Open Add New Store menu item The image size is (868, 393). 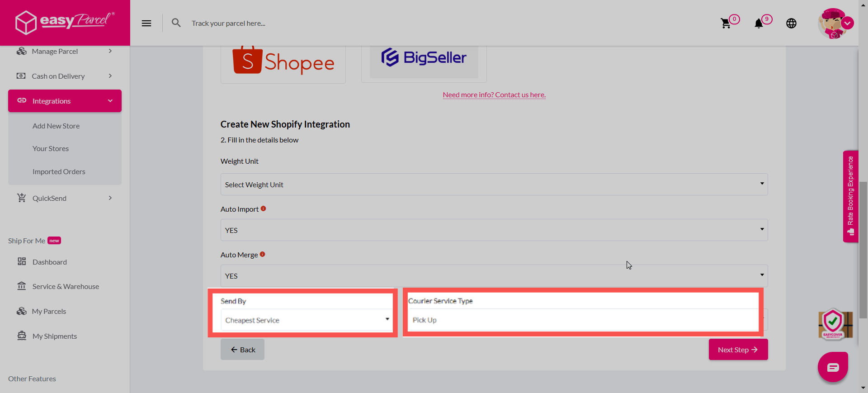pyautogui.click(x=56, y=126)
